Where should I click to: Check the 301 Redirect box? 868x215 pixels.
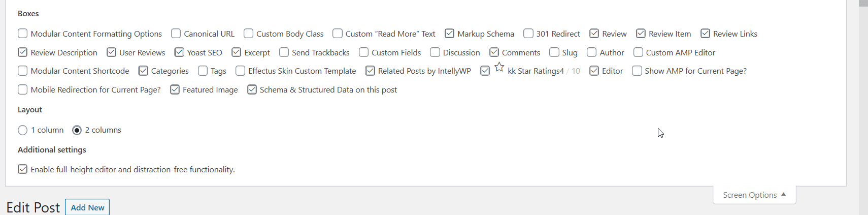click(x=528, y=34)
